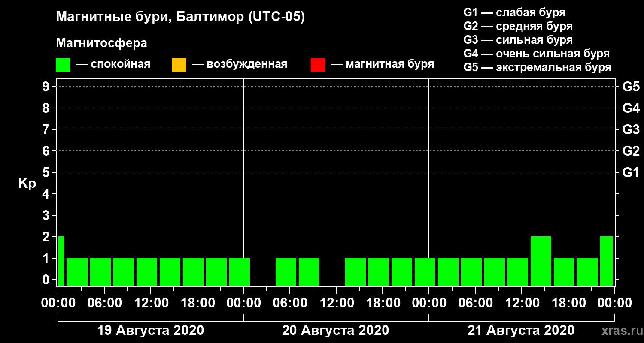This screenshot has height=343, width=644.
Task: Click the '— возбужденная' legend label
Action: [x=240, y=65]
